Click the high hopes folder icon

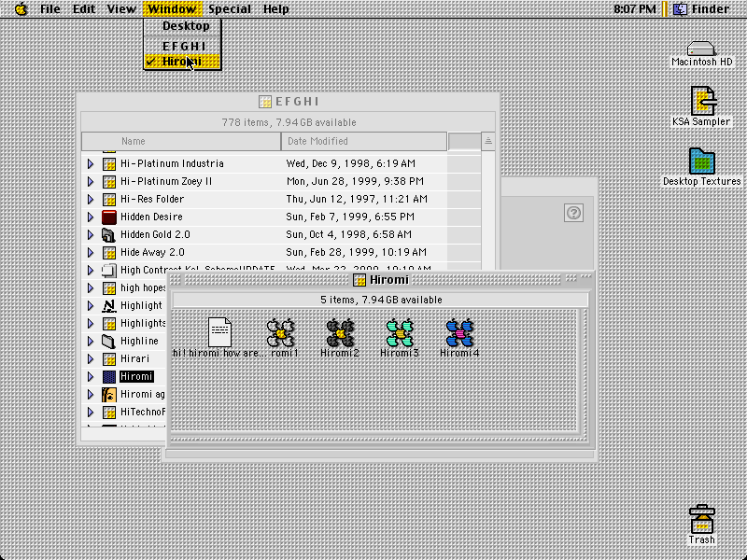coord(109,288)
